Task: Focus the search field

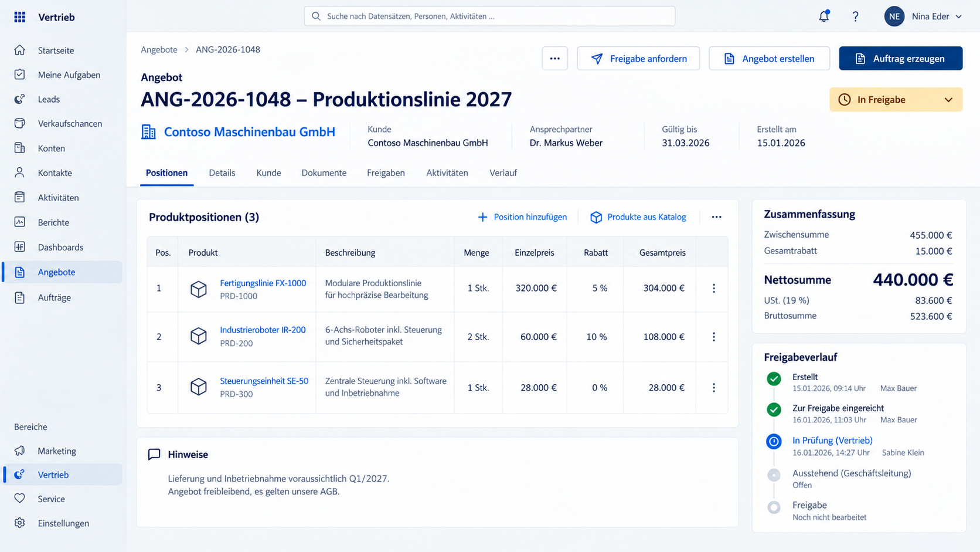Action: coord(489,16)
